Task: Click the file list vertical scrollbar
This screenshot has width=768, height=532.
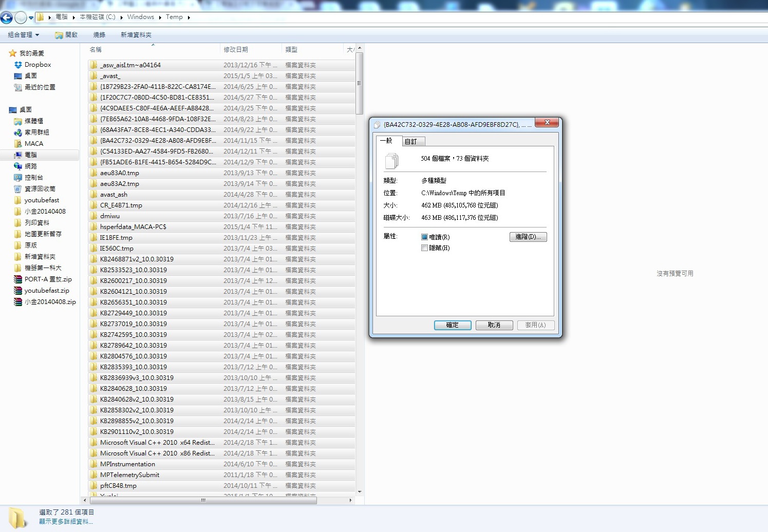Action: coord(360,82)
